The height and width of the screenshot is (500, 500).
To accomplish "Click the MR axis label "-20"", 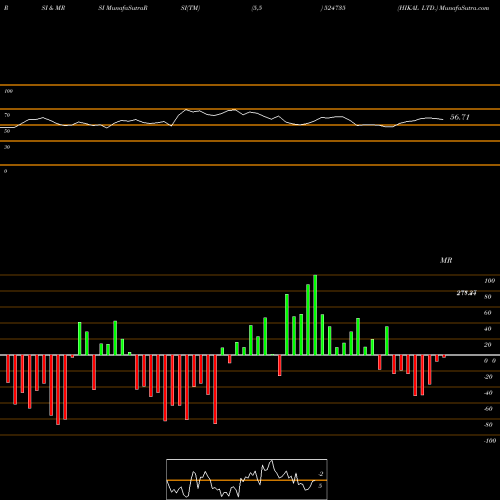I will 488,377.
